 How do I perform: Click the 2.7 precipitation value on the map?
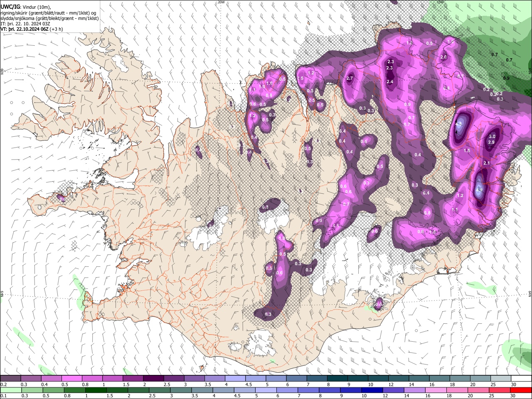click(x=350, y=79)
